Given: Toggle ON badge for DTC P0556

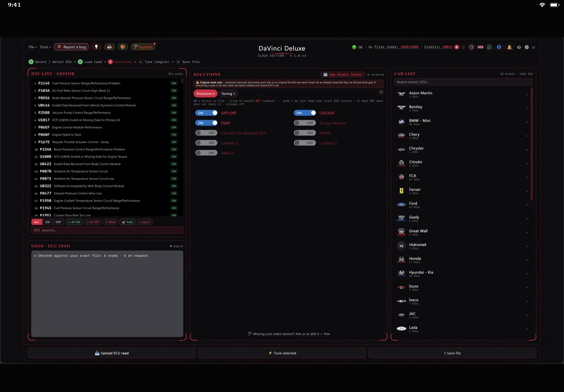Looking at the screenshot, I should point(174,98).
